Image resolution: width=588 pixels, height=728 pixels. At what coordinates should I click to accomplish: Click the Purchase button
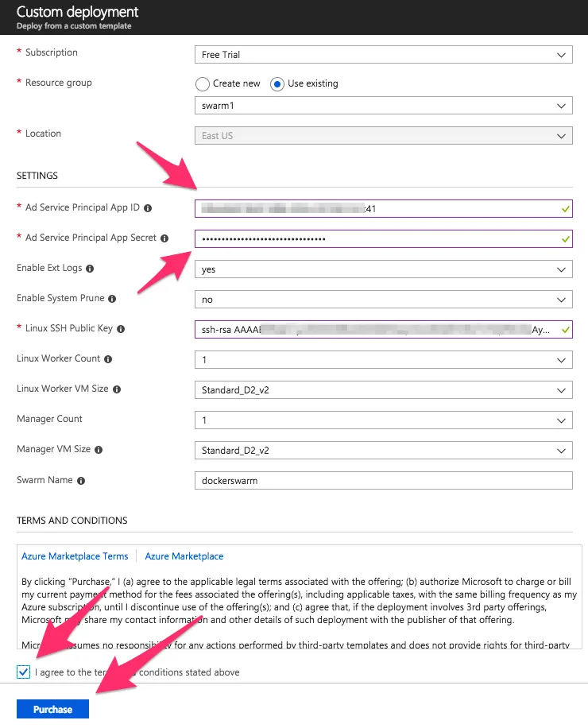pos(53,709)
